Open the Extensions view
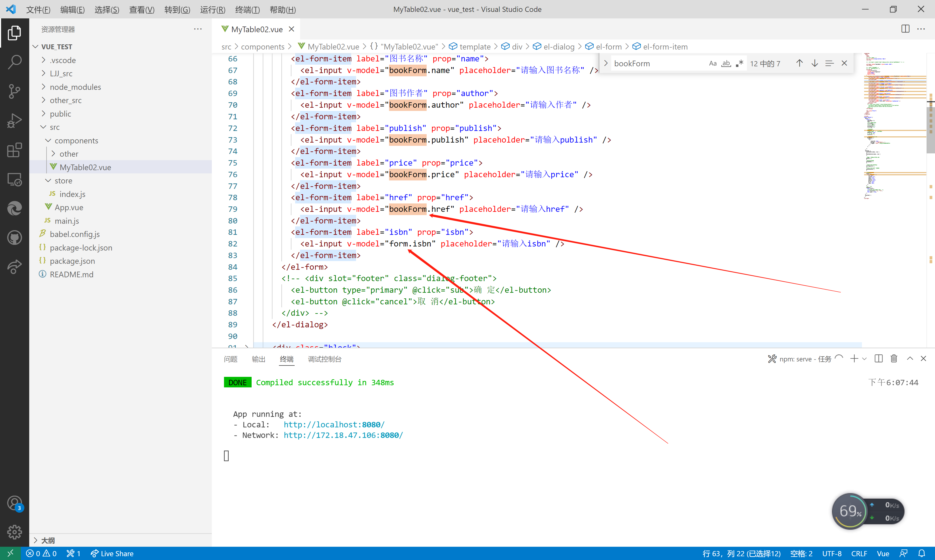935x560 pixels. pyautogui.click(x=14, y=150)
